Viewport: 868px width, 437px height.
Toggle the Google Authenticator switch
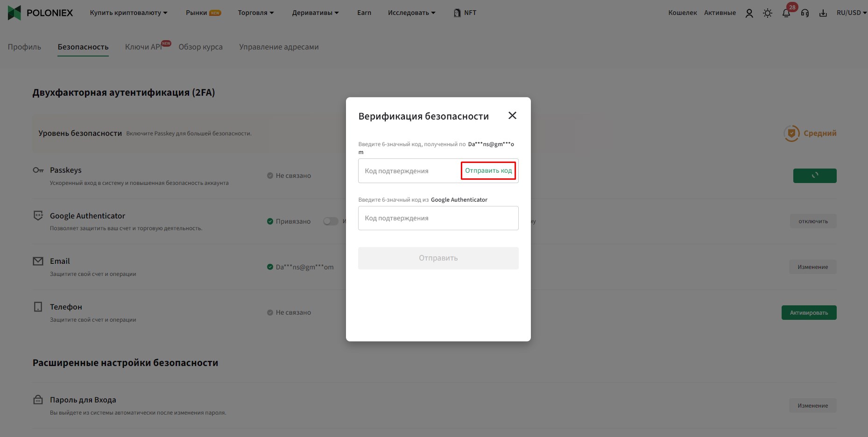pos(331,221)
